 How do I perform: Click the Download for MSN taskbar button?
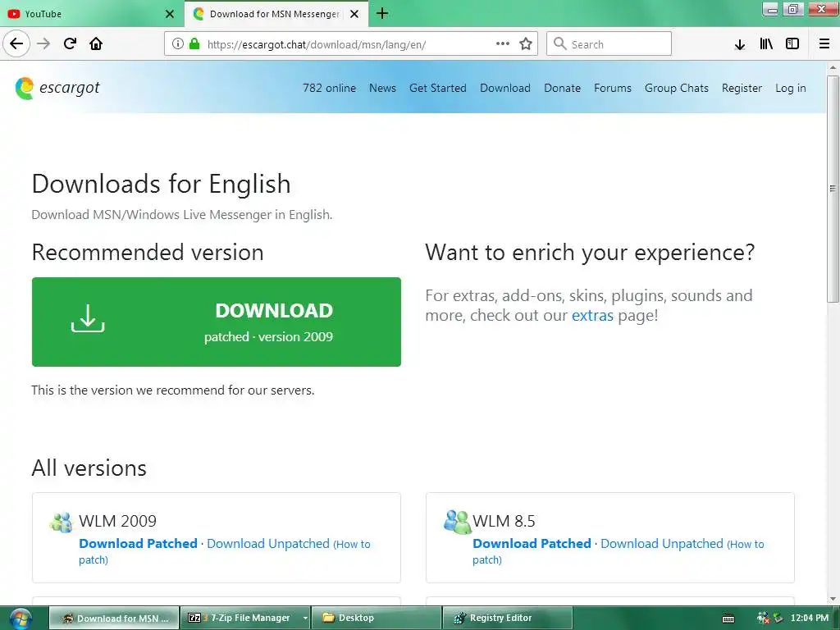tap(114, 619)
